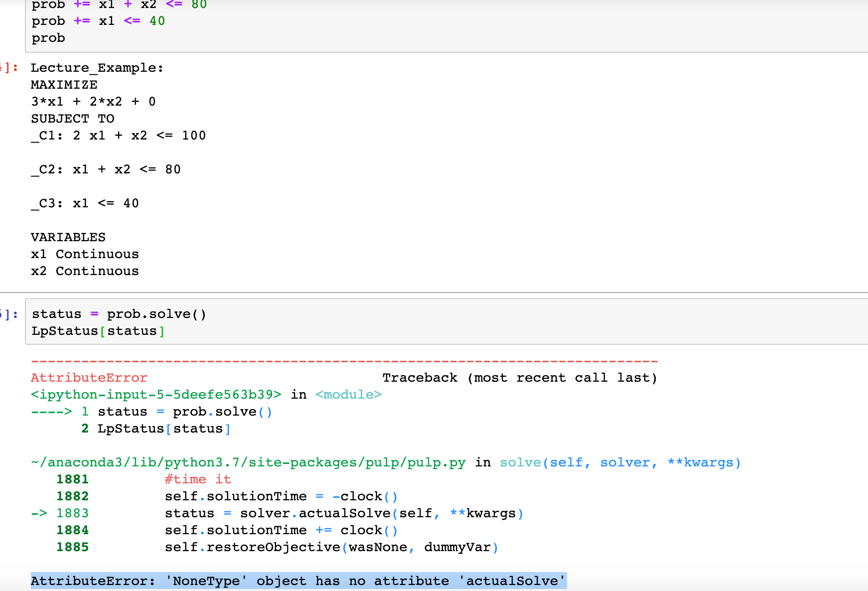Click the 'SUBJECT TO' output line
The image size is (868, 591).
pos(72,119)
